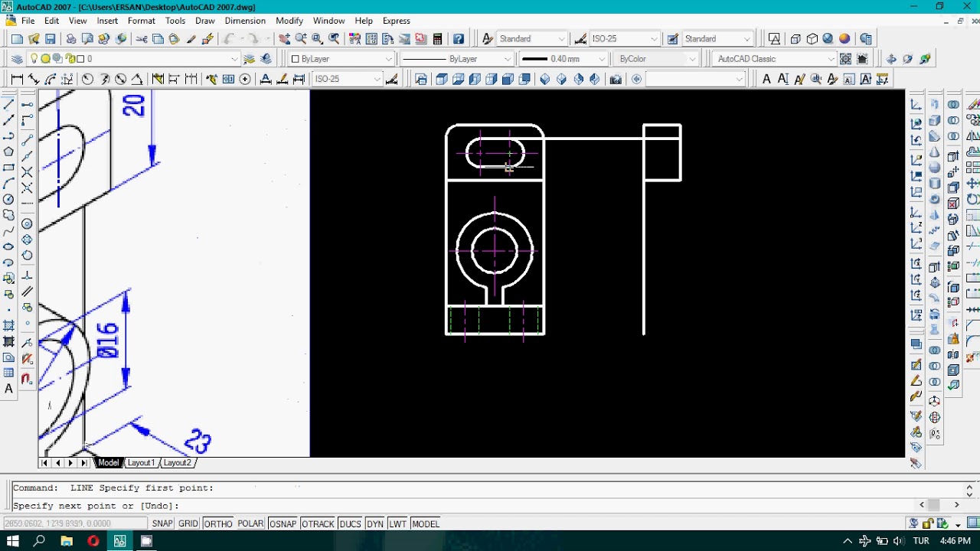980x551 pixels.
Task: Open the Standard table style dropdown
Action: 717,39
